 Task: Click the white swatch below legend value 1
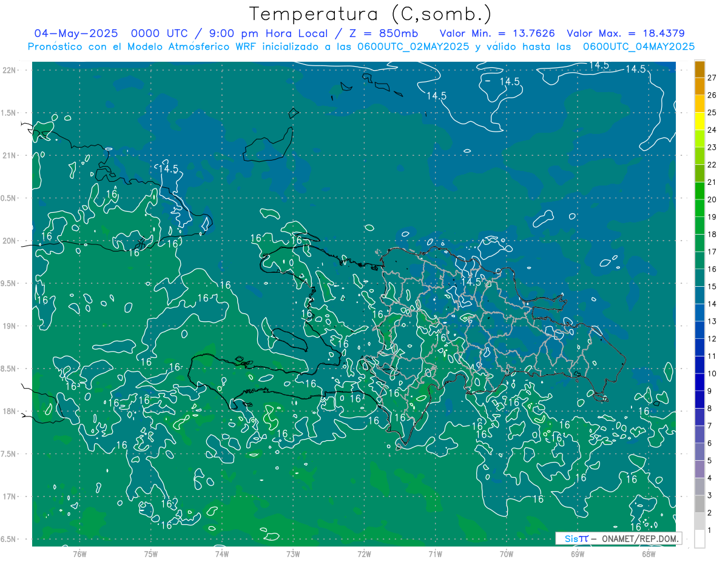click(699, 539)
